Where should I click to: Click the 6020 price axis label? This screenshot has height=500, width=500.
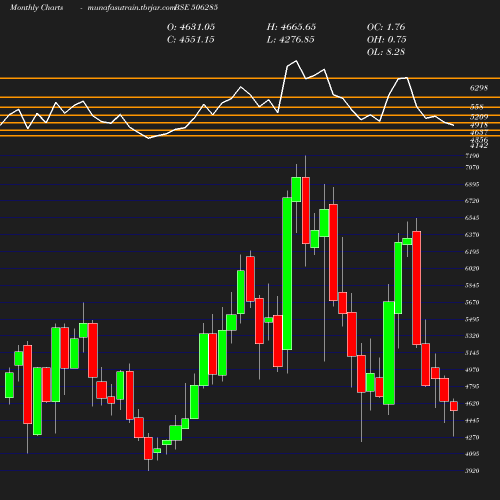pyautogui.click(x=472, y=268)
